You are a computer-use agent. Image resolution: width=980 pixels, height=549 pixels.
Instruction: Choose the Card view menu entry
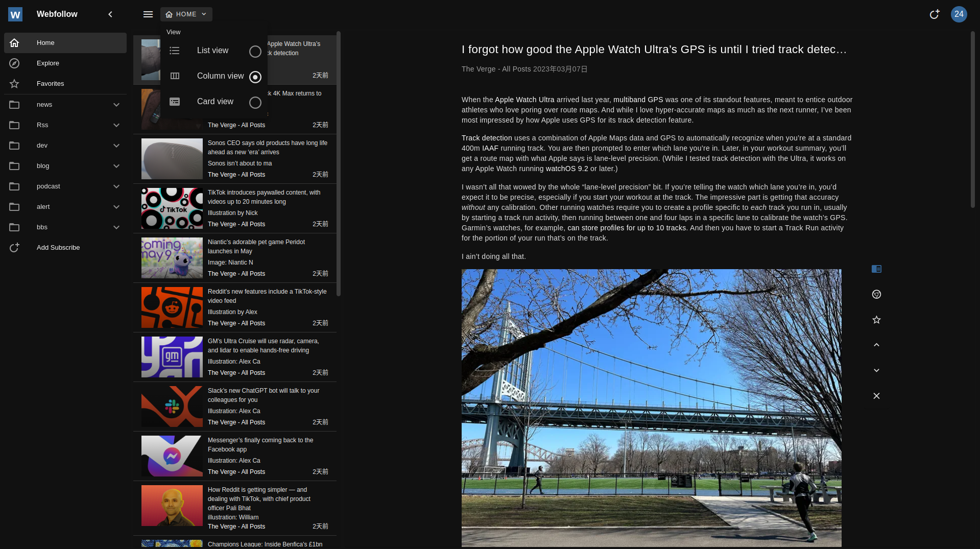(x=214, y=102)
